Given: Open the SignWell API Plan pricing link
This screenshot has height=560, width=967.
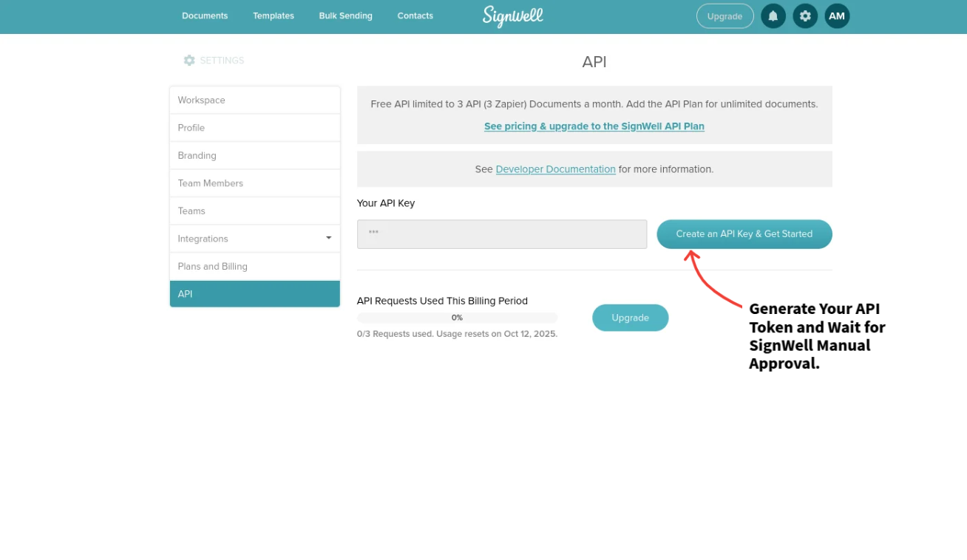Looking at the screenshot, I should 594,126.
